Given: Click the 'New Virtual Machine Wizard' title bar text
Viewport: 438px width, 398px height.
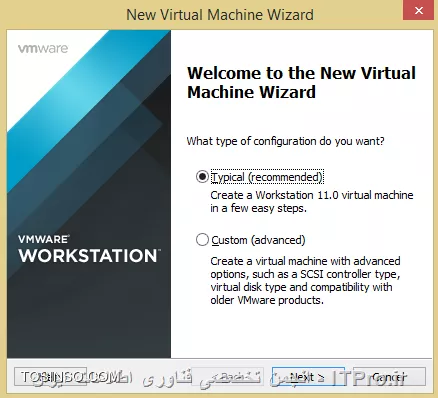Looking at the screenshot, I should (x=220, y=15).
